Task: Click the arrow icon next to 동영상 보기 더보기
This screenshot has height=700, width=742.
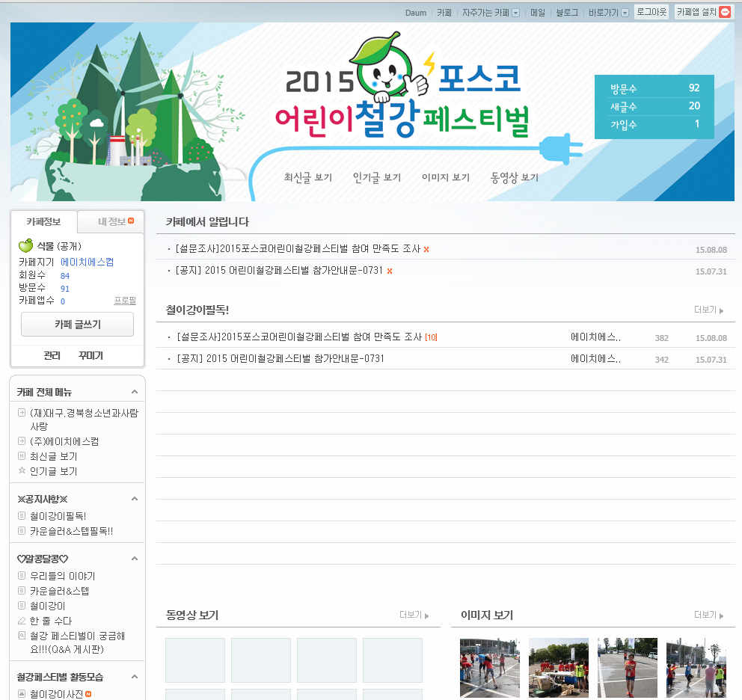Action: [x=427, y=615]
